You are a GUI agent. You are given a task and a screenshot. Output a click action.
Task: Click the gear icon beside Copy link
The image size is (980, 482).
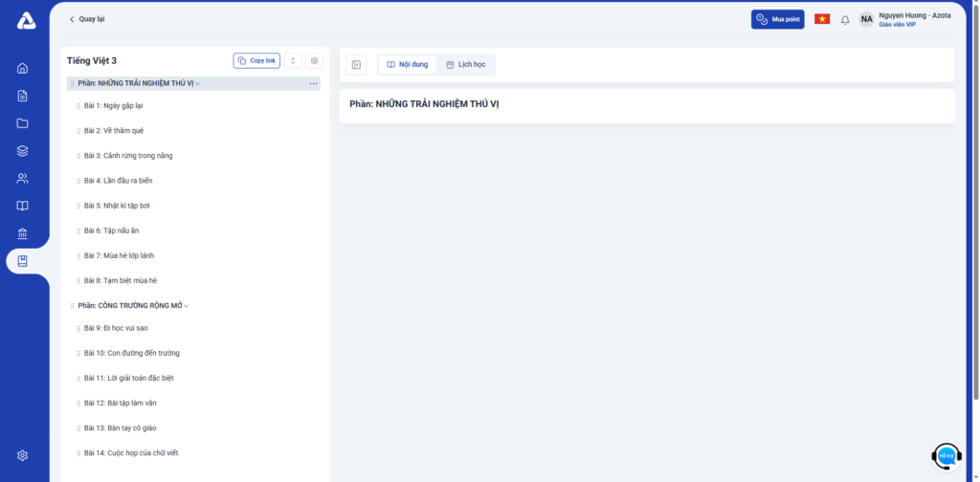[x=314, y=61]
